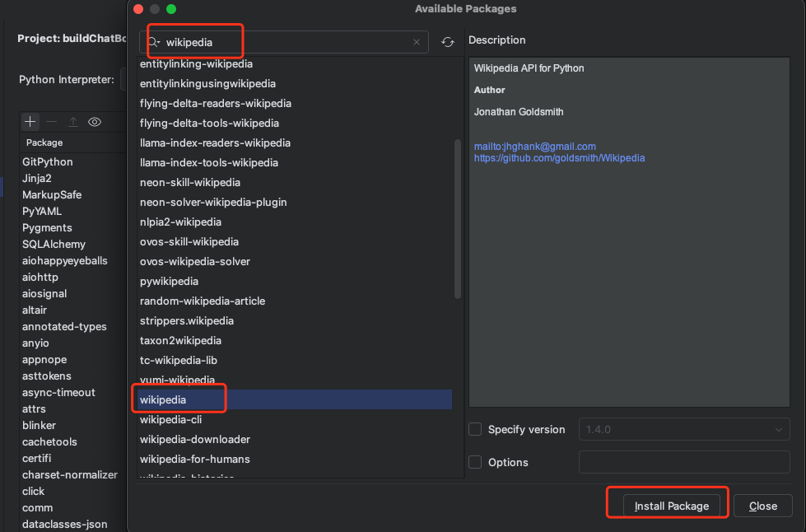Click the Options text input field
The height and width of the screenshot is (532, 806).
(x=684, y=462)
